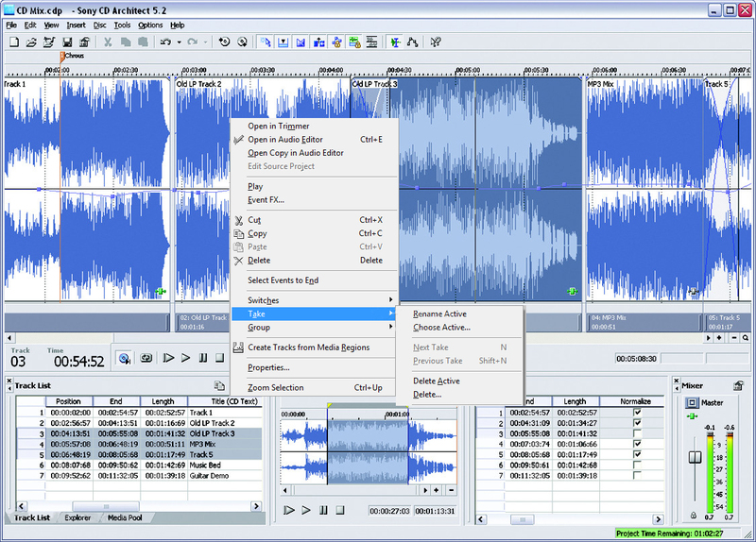Click the New project toolbar icon
This screenshot has width=756, height=542.
pyautogui.click(x=14, y=42)
